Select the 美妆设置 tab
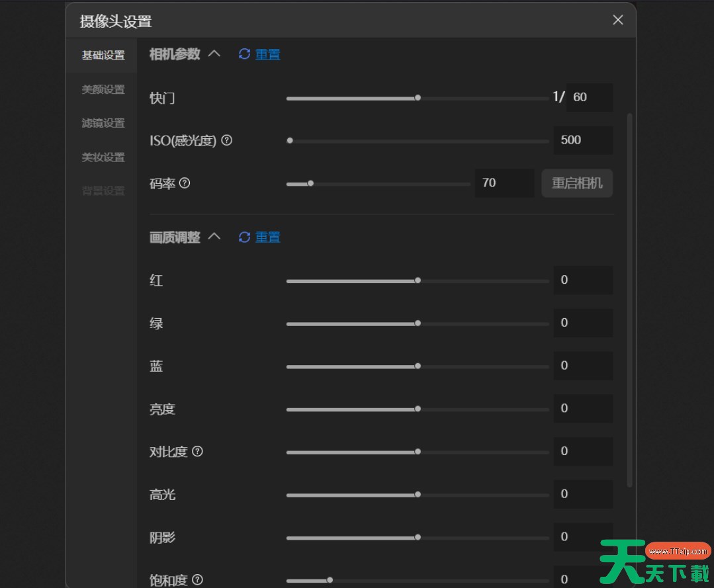Image resolution: width=714 pixels, height=588 pixels. point(101,157)
